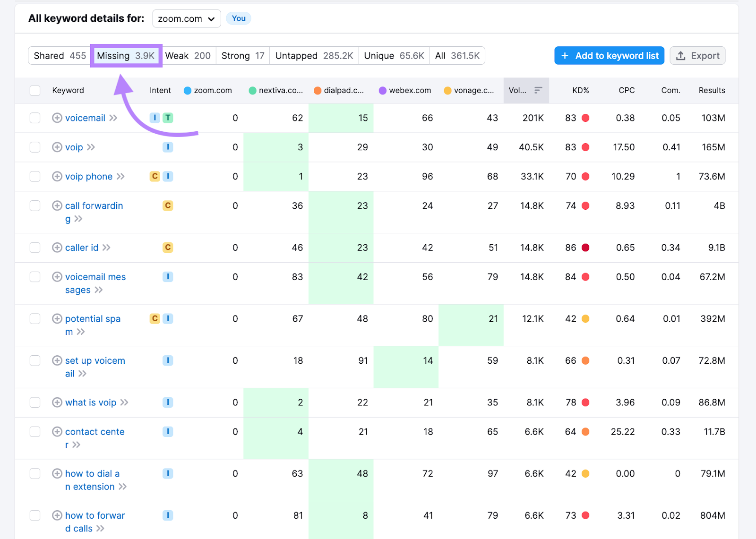Expand details arrows next to voicemail messages
This screenshot has height=539, width=756.
pyautogui.click(x=99, y=290)
